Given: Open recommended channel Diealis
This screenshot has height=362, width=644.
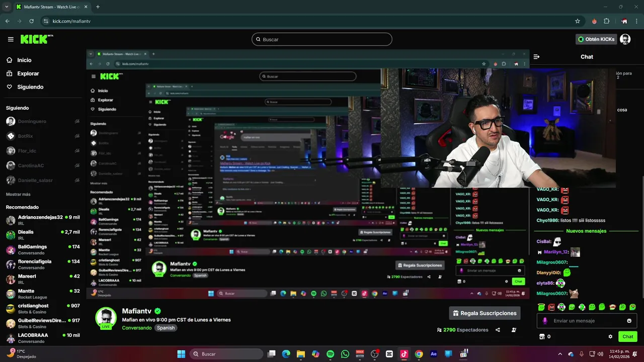Looking at the screenshot, I should (x=43, y=235).
